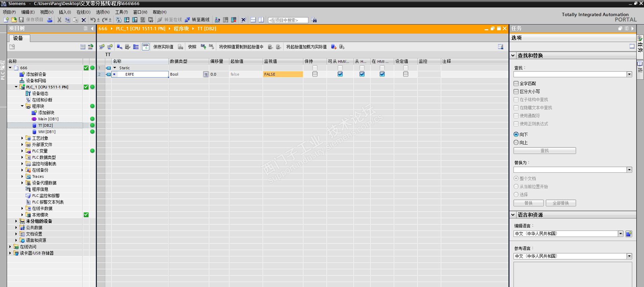The height and width of the screenshot is (287, 644).
Task: Click the search-in-project binoculars icon
Action: pos(314,20)
